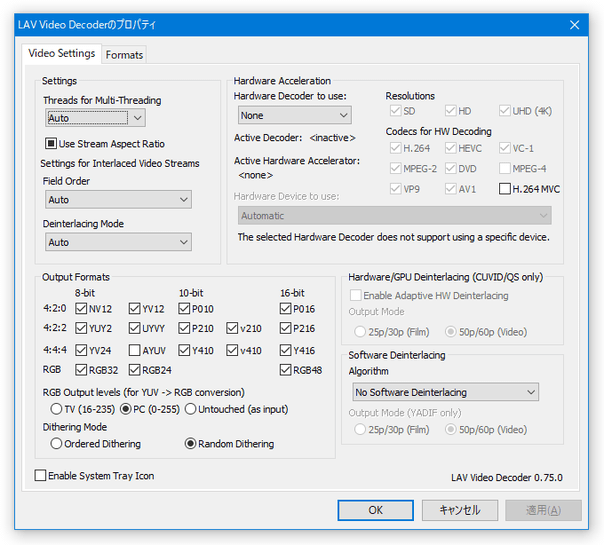Select Ordered Dithering mode
Screen dimensions: 604x545
click(x=56, y=444)
